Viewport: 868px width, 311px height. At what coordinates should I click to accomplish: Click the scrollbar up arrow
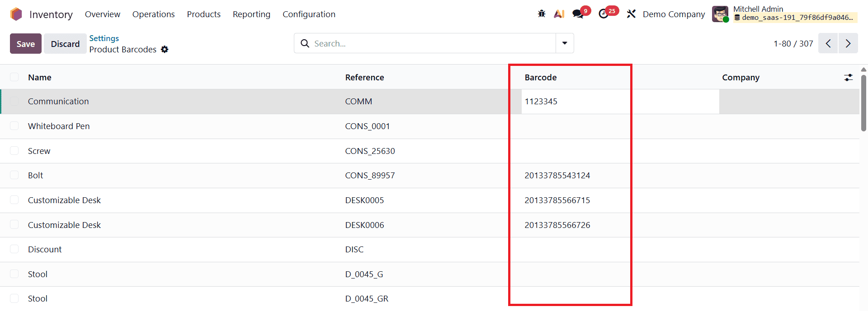(x=863, y=70)
